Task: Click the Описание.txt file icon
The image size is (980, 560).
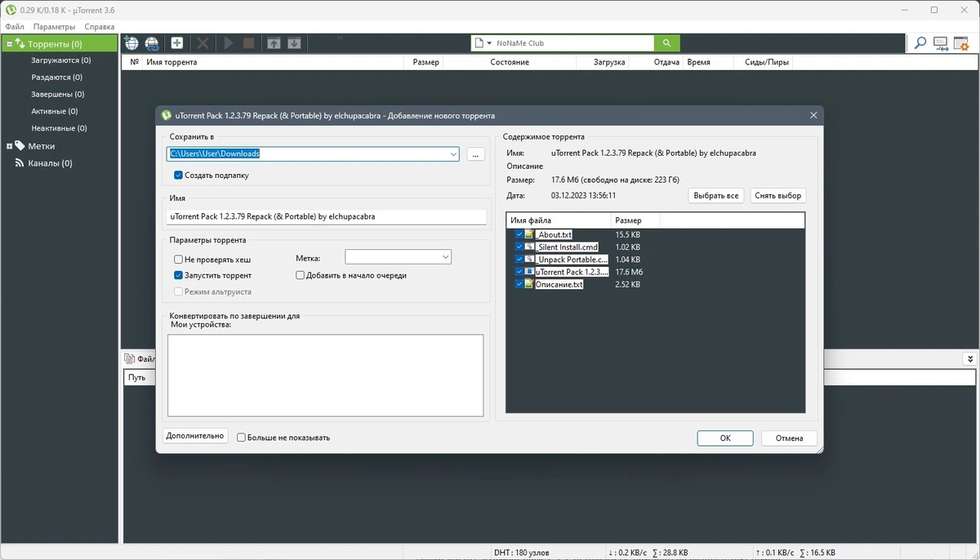Action: tap(529, 284)
